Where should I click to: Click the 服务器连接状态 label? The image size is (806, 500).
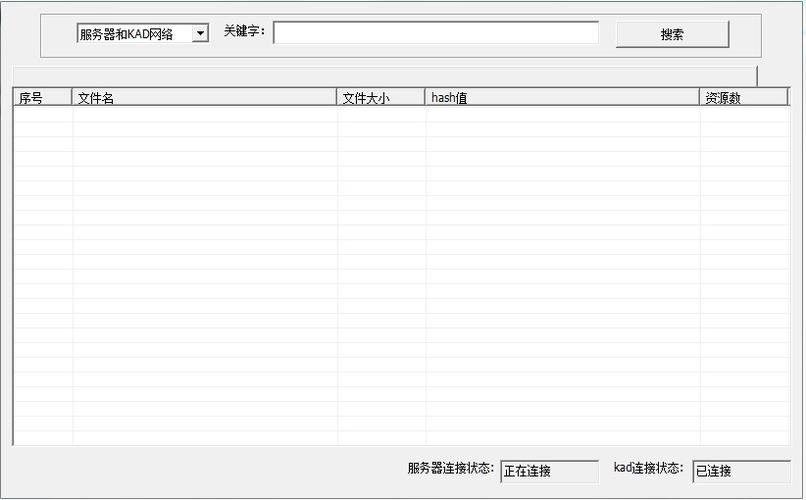pos(451,468)
